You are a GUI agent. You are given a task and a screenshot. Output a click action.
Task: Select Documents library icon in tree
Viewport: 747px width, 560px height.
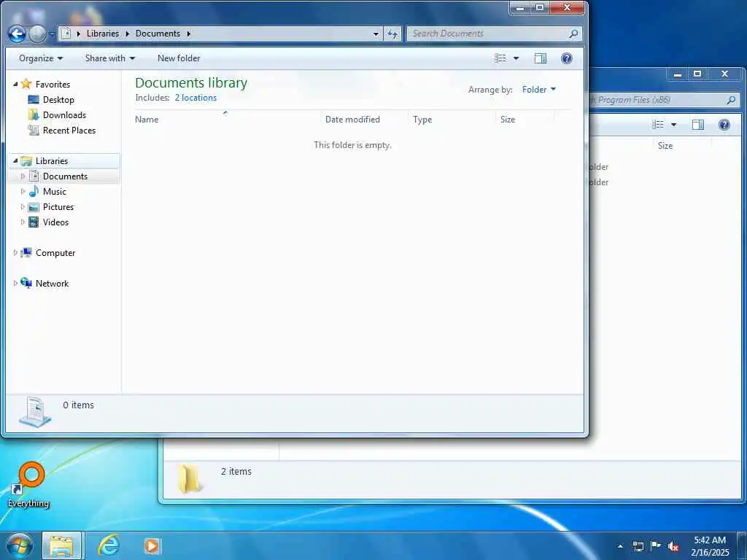[x=34, y=176]
